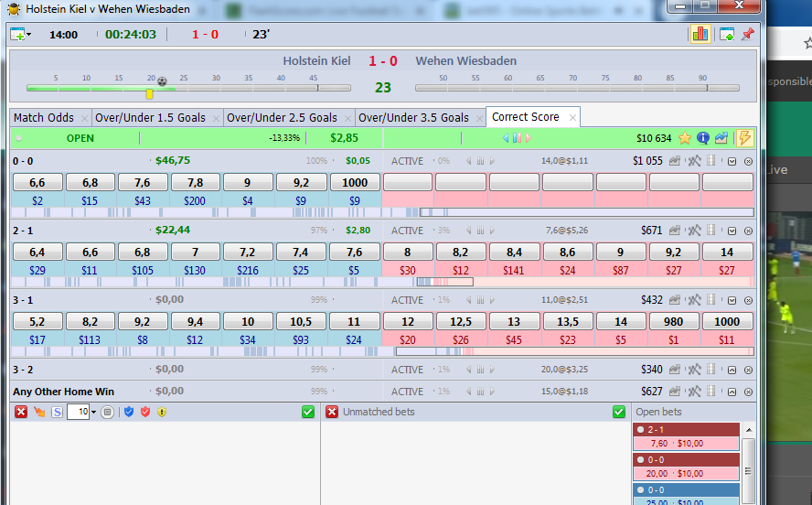Click second-half match progress bar
The image size is (812, 505).
[577, 88]
